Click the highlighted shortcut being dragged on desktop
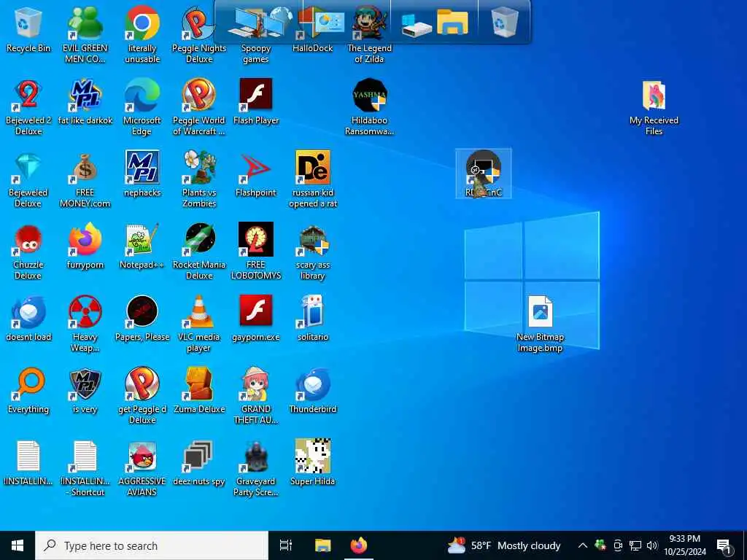Screen dimensions: 747x560 [484, 173]
